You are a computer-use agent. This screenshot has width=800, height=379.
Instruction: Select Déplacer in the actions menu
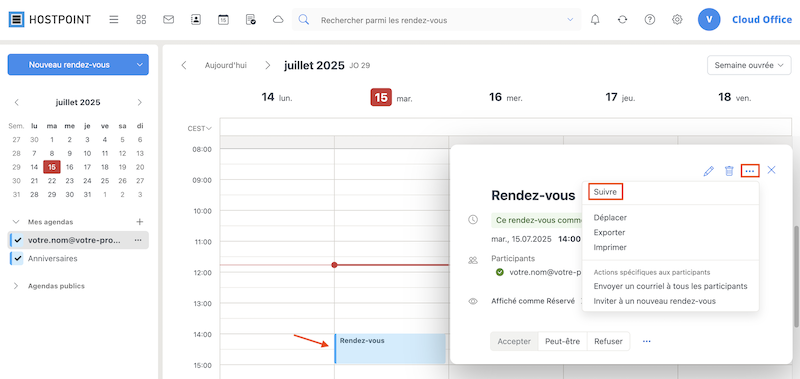coord(610,218)
